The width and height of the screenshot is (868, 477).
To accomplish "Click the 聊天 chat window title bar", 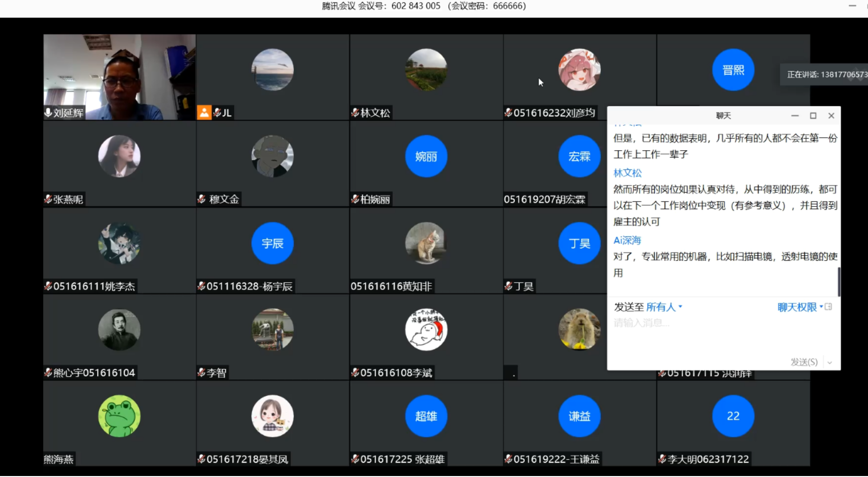I will [x=723, y=115].
